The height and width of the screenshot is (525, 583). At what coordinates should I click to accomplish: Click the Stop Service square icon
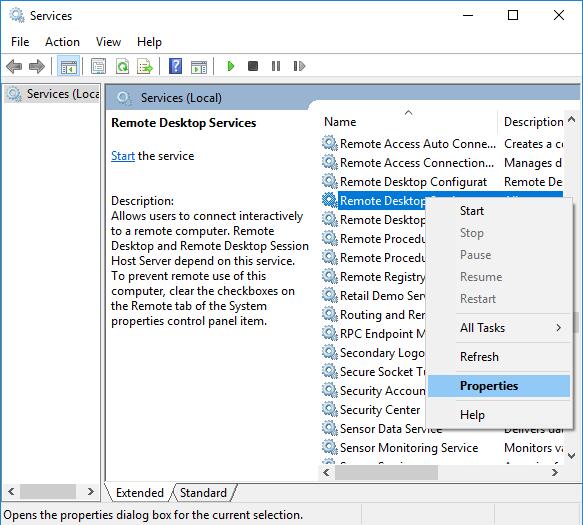pyautogui.click(x=253, y=66)
